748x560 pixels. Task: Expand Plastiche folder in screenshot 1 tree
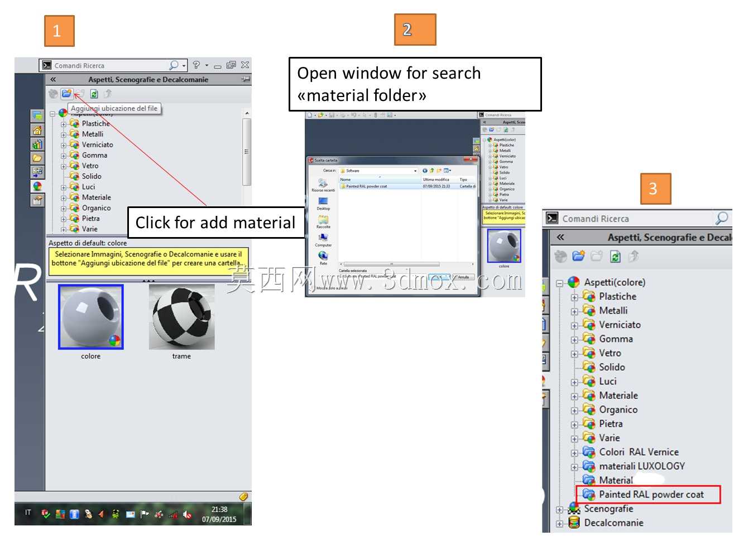[x=64, y=124]
